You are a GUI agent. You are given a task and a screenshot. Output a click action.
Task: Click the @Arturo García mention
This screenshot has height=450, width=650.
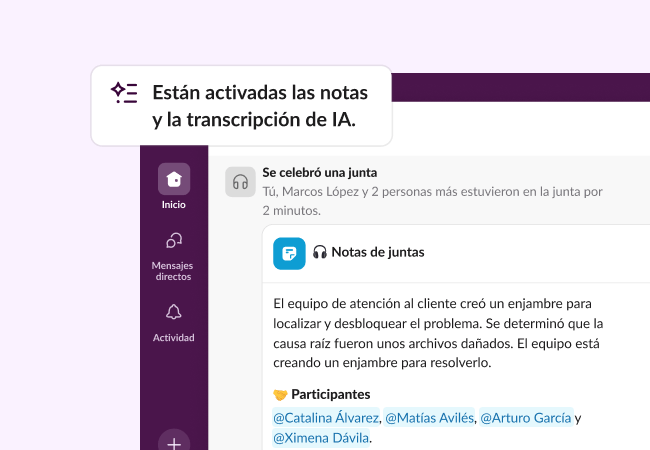(x=526, y=418)
